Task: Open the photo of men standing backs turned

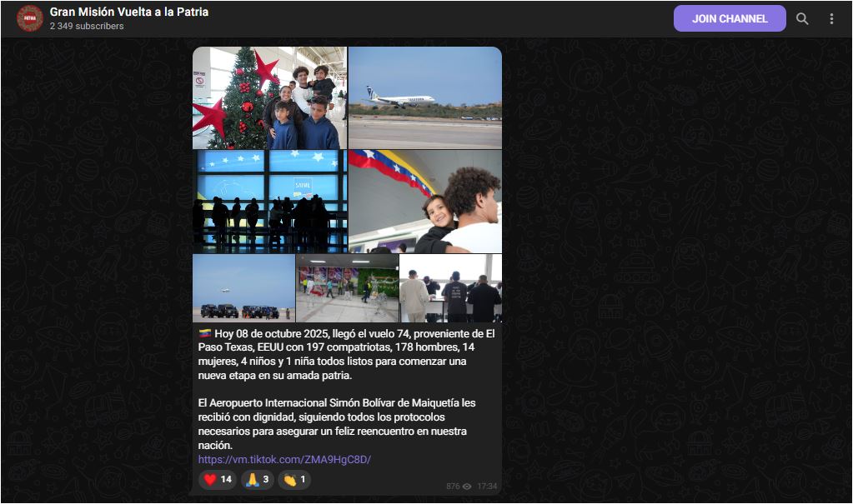Action: coord(451,287)
